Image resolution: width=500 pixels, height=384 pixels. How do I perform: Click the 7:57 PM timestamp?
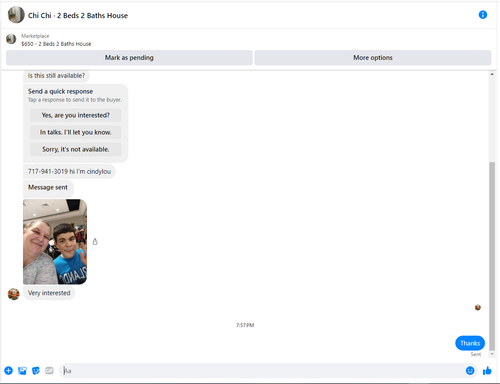pyautogui.click(x=245, y=325)
